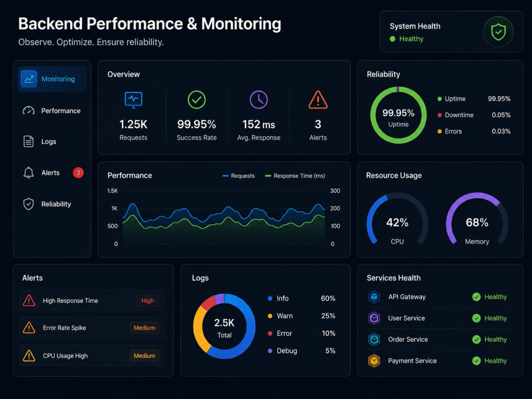Click the System Health shield icon
This screenshot has width=532, height=399.
point(498,32)
